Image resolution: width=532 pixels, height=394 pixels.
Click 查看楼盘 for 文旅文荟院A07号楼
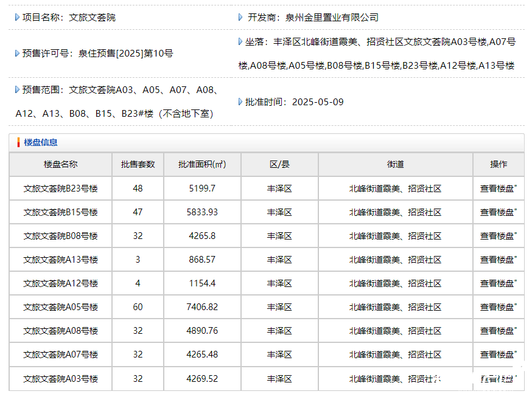coord(498,354)
